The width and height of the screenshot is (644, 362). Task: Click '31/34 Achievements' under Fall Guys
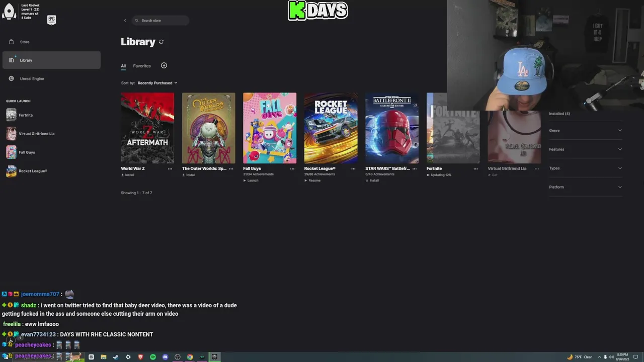point(259,174)
